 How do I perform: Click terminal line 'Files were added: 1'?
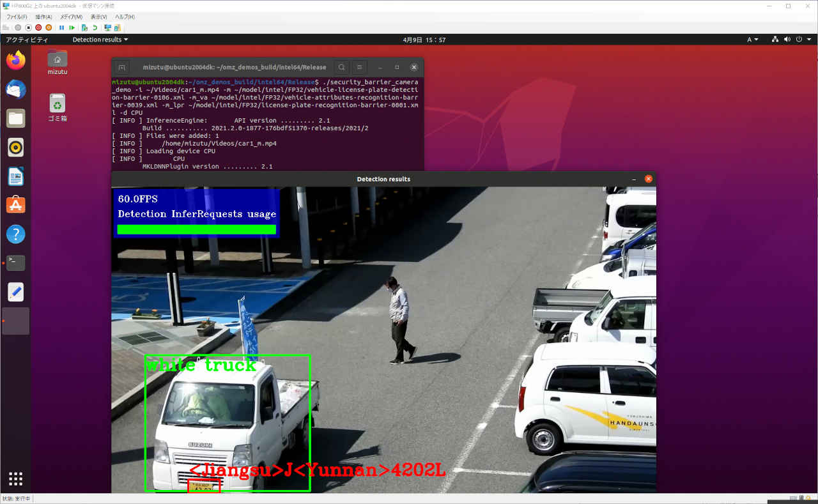[166, 136]
